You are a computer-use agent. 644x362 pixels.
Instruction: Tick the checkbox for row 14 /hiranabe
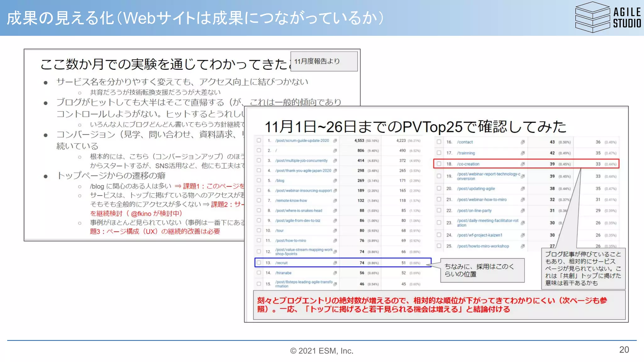pyautogui.click(x=259, y=273)
